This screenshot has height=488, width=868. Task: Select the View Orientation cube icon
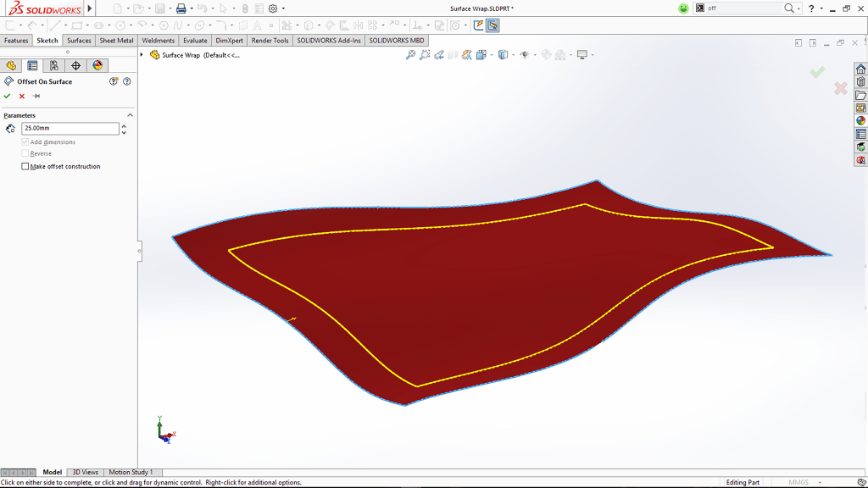[x=481, y=53]
